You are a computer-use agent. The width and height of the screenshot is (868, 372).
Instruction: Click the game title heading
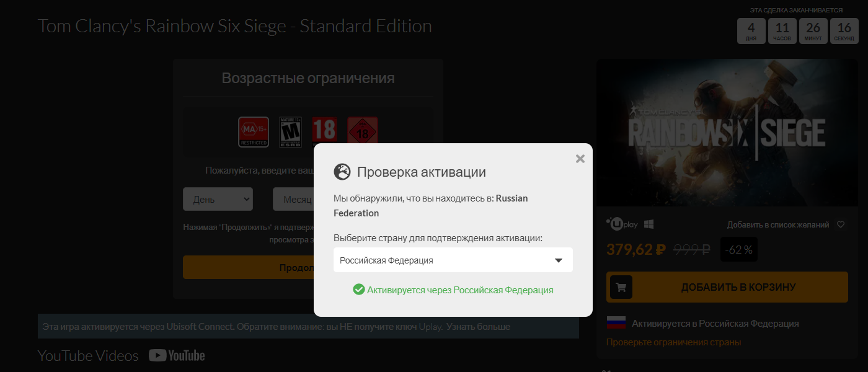[x=235, y=26]
